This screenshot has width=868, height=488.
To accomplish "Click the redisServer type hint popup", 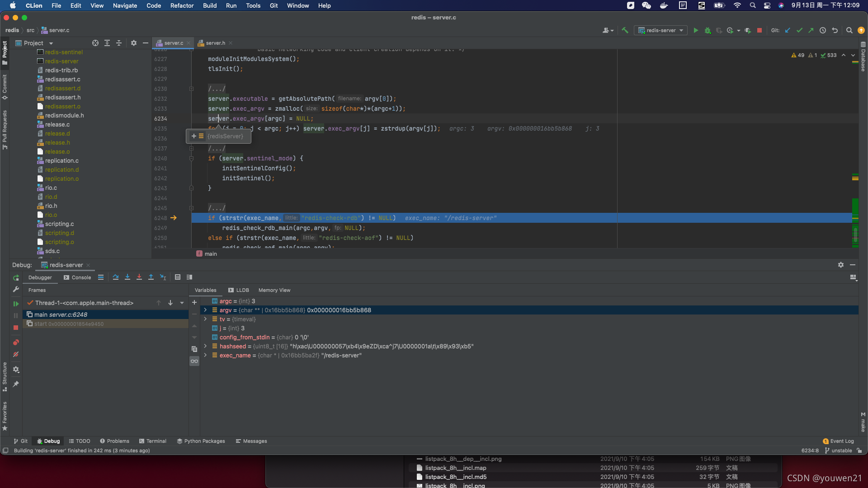I will tap(218, 136).
